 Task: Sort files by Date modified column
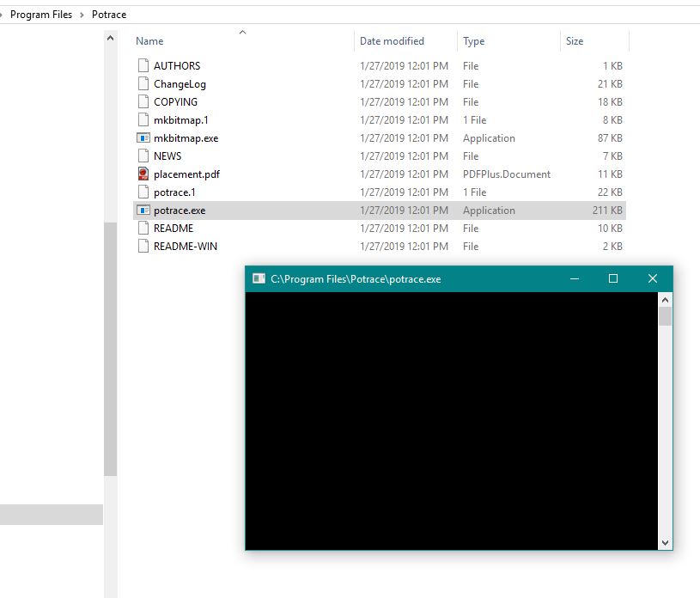click(x=392, y=41)
